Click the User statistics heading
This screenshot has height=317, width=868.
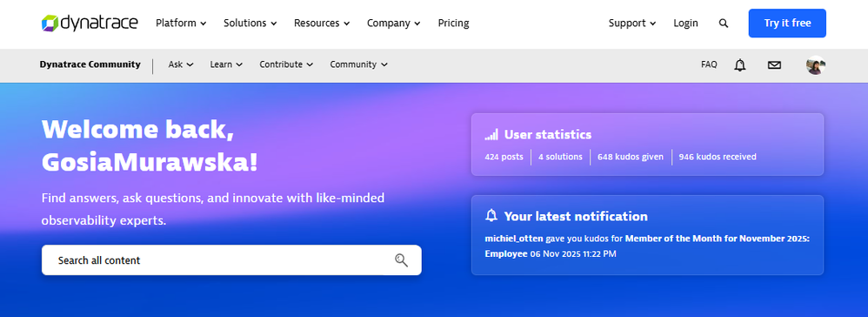(x=547, y=135)
